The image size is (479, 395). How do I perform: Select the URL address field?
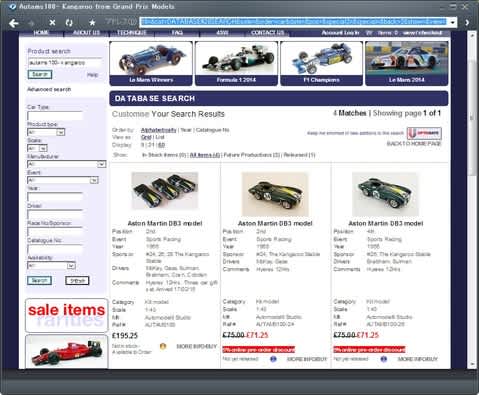(x=293, y=22)
